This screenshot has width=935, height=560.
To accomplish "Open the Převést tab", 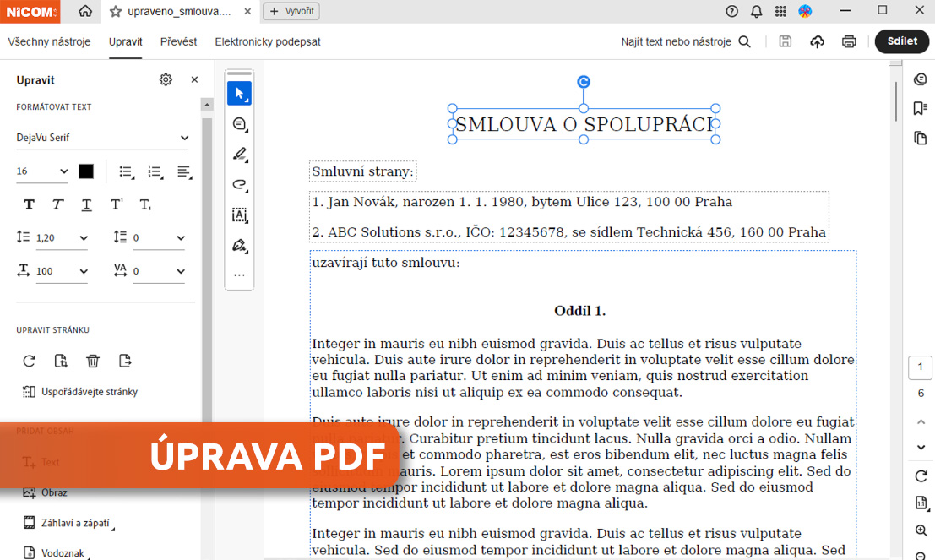I will 178,41.
